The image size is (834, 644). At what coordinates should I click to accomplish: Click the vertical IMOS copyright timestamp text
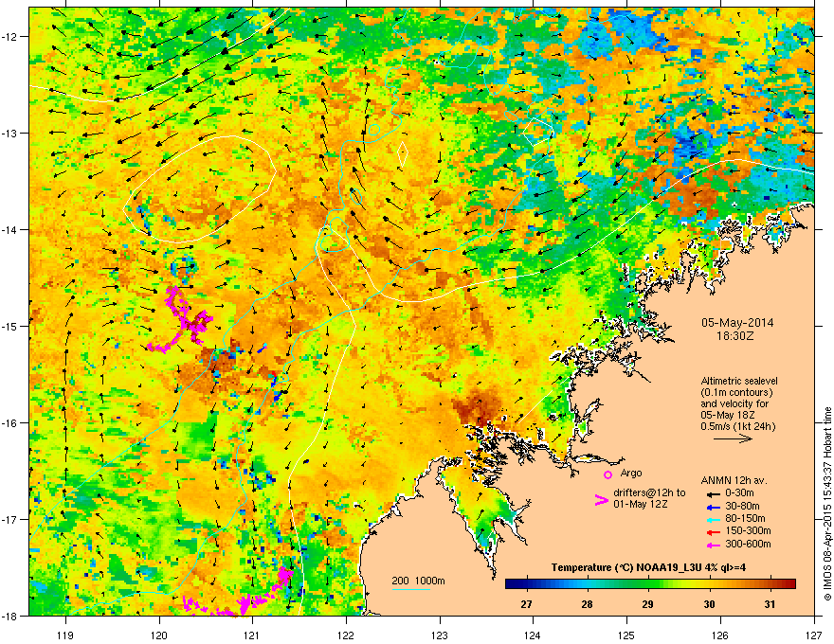pos(827,504)
